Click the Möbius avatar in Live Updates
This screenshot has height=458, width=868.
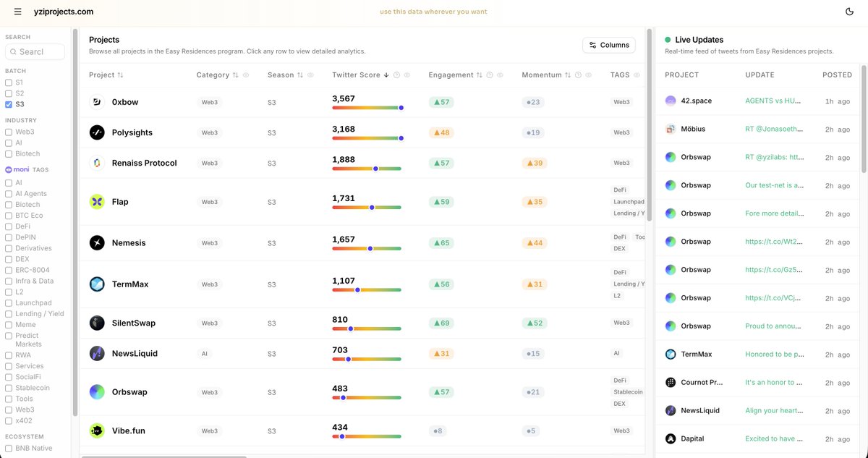pos(671,129)
